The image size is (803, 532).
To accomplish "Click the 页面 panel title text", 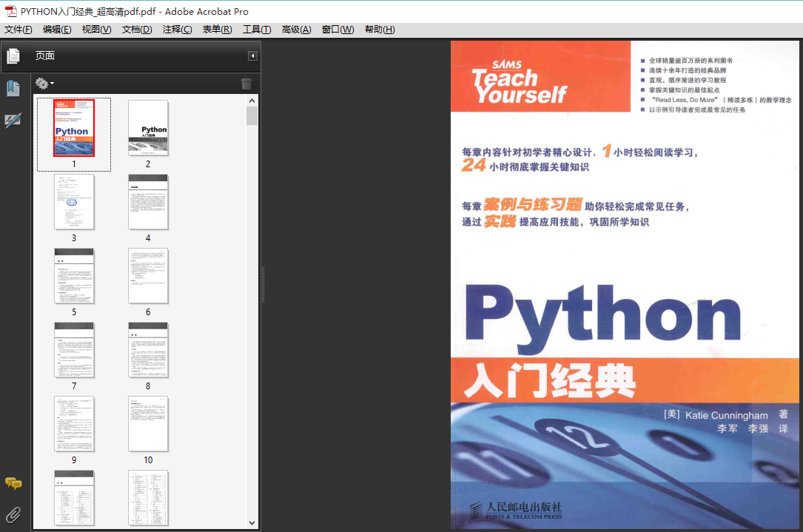I will click(x=44, y=55).
